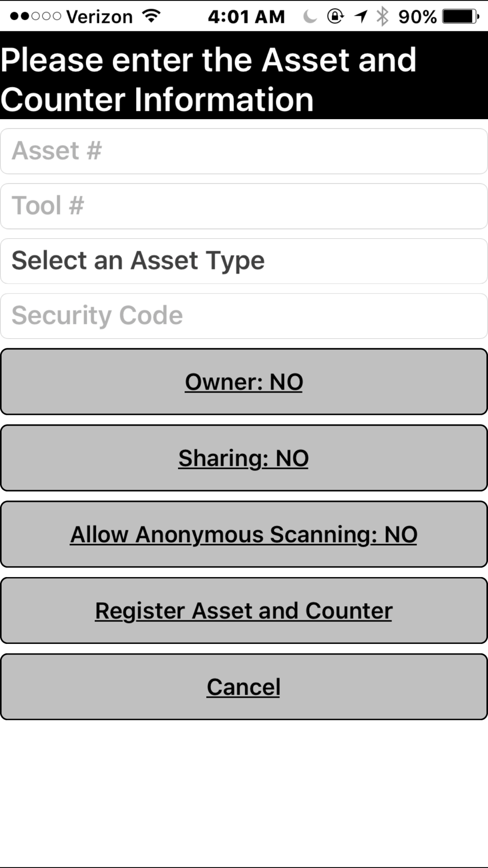Image resolution: width=488 pixels, height=868 pixels.
Task: Tap the Asset and Counter Information header
Action: coord(208,79)
